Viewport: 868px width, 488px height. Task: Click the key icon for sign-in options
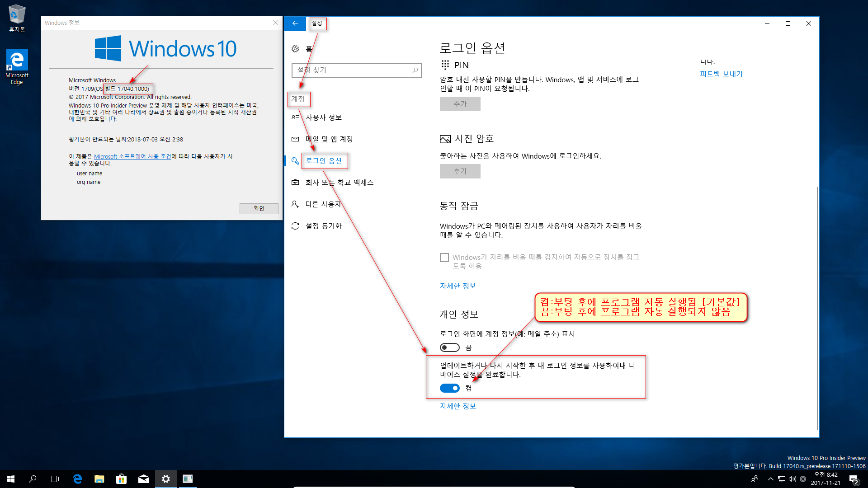pos(295,161)
